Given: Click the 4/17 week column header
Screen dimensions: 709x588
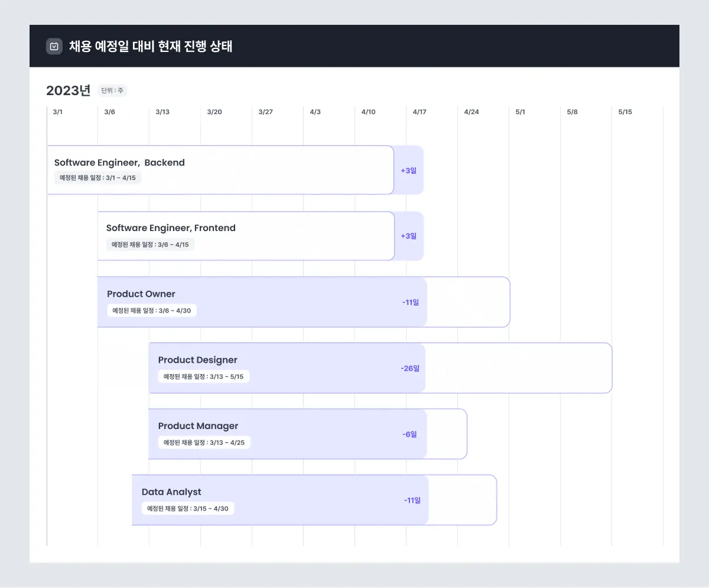Looking at the screenshot, I should tap(419, 112).
